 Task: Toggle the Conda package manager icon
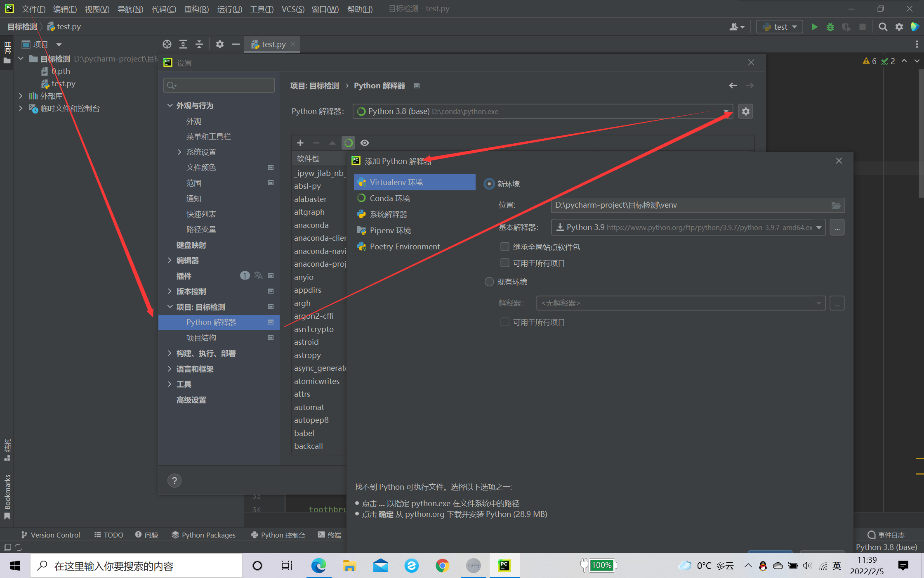pos(349,143)
